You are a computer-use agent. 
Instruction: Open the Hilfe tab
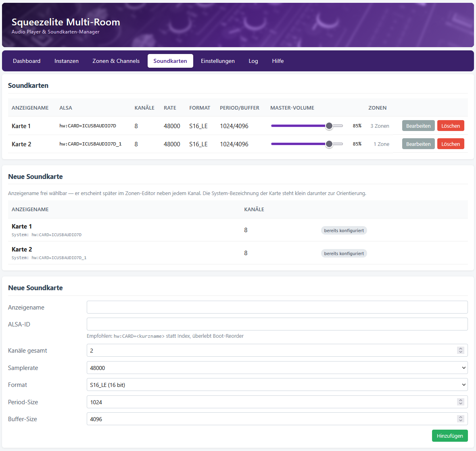click(x=278, y=61)
